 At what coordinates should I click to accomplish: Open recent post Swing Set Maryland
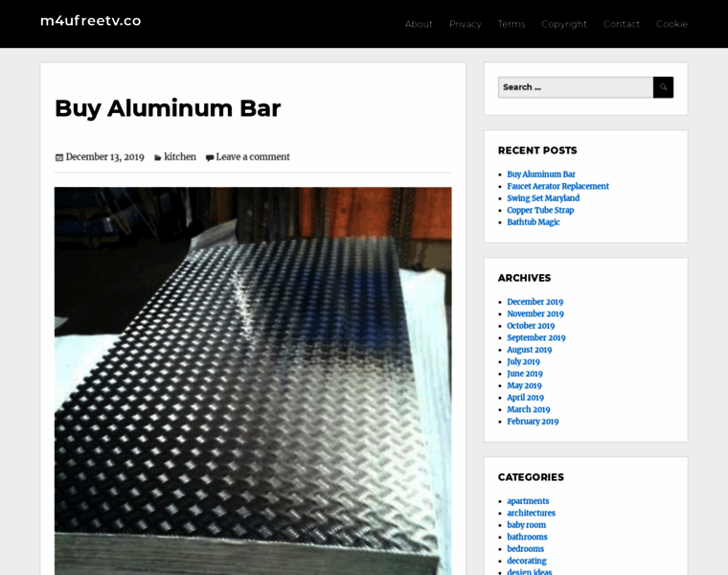point(543,198)
